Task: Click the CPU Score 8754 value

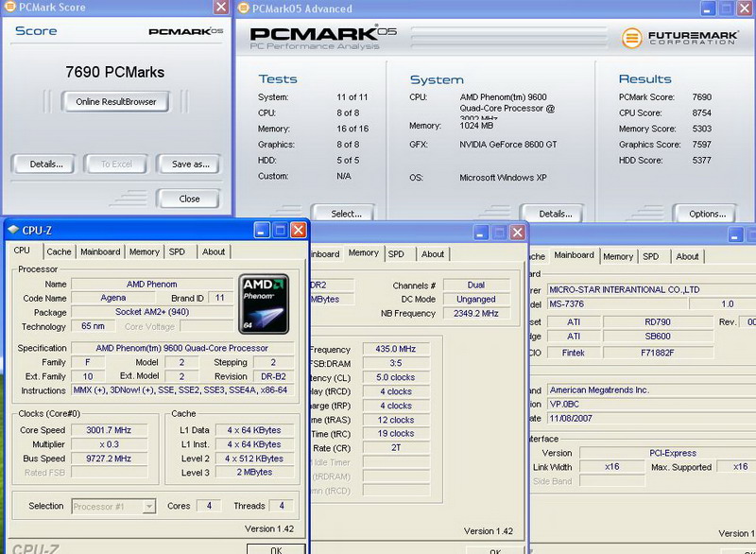Action: point(701,113)
